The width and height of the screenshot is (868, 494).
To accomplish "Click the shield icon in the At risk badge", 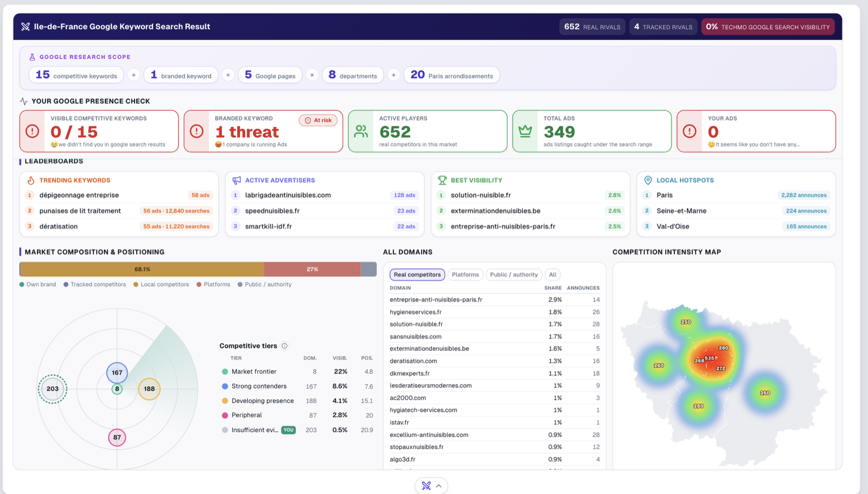I will 308,121.
